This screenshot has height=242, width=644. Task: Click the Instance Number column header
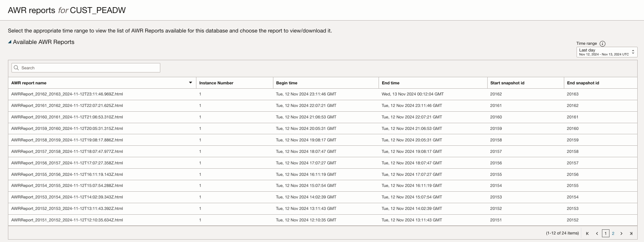coord(216,83)
